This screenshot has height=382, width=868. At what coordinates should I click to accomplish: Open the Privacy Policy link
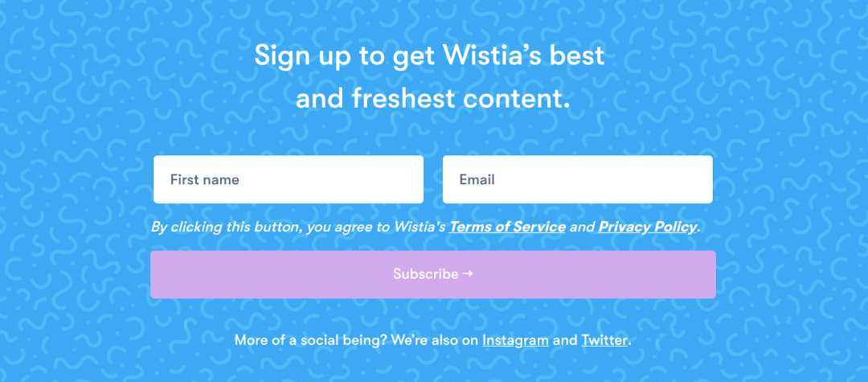(x=647, y=227)
